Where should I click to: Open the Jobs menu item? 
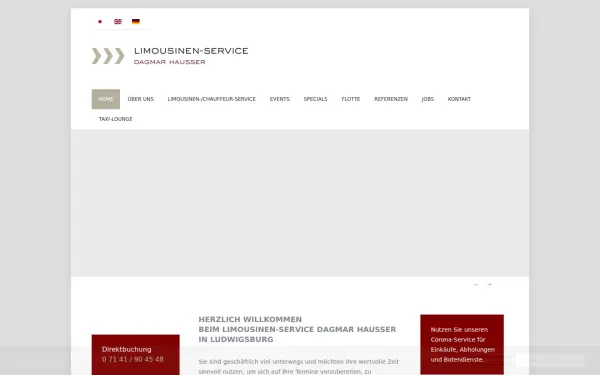click(428, 99)
